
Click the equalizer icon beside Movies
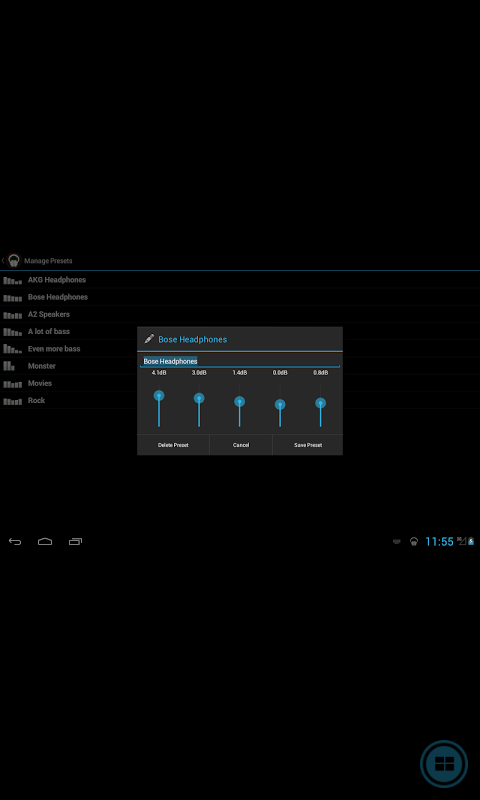click(13, 384)
